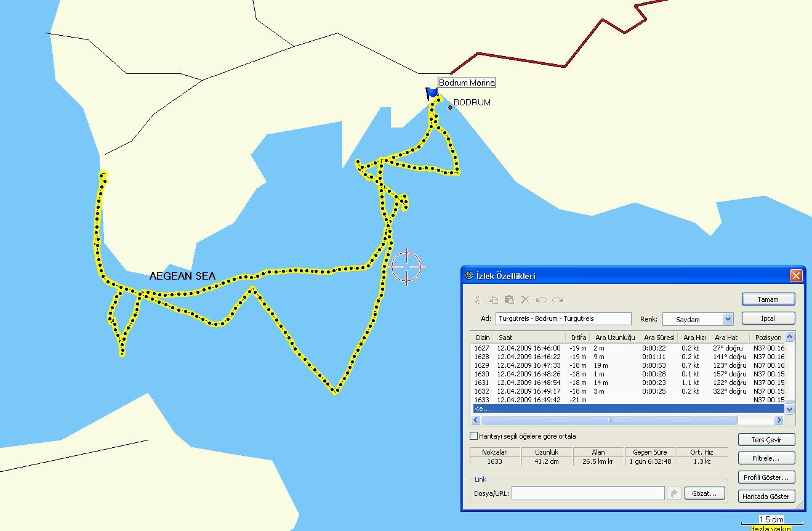
Task: Click the BODRUM city dot on map
Action: [450, 107]
